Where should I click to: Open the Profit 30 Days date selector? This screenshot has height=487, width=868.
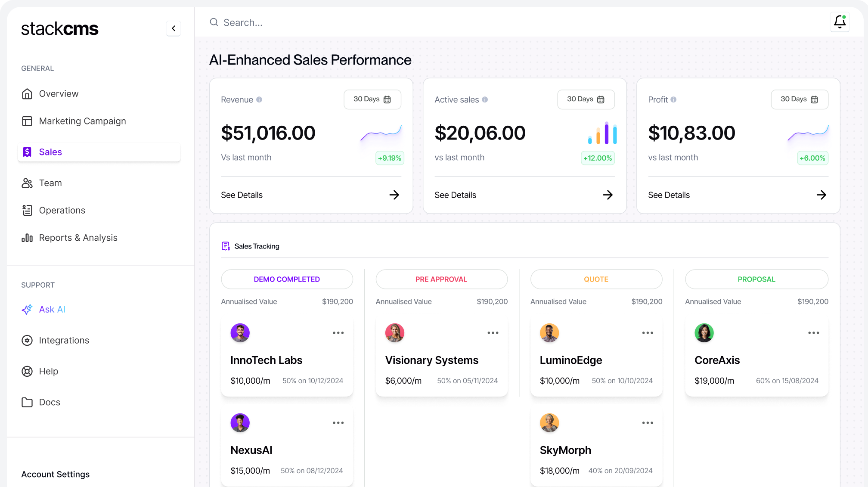799,99
